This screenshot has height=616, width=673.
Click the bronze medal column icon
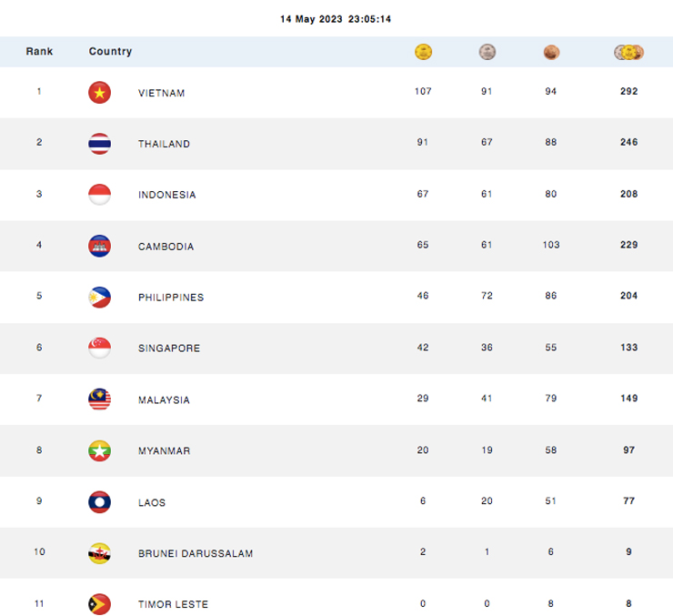click(551, 52)
